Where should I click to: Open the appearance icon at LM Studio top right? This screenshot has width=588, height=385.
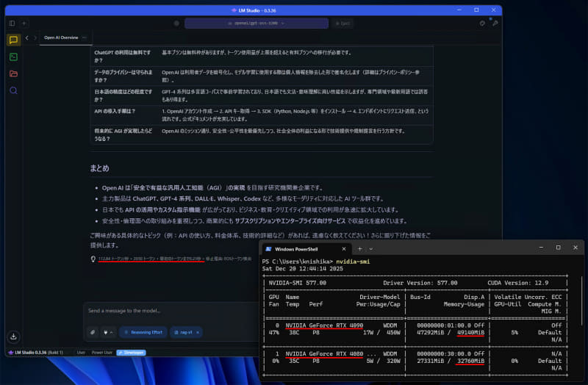coord(482,24)
